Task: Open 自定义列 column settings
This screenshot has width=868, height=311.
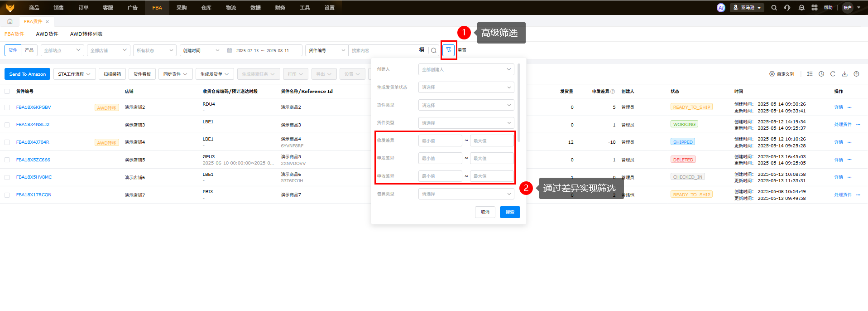Action: tap(782, 74)
